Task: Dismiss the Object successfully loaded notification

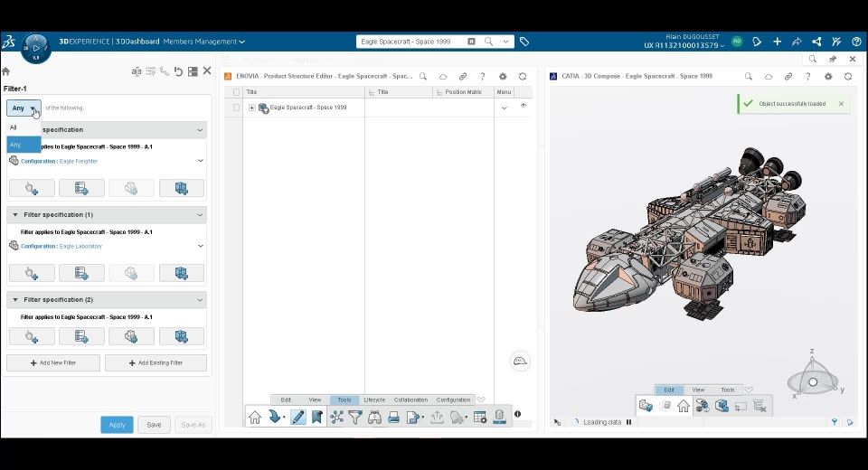Action: (841, 104)
